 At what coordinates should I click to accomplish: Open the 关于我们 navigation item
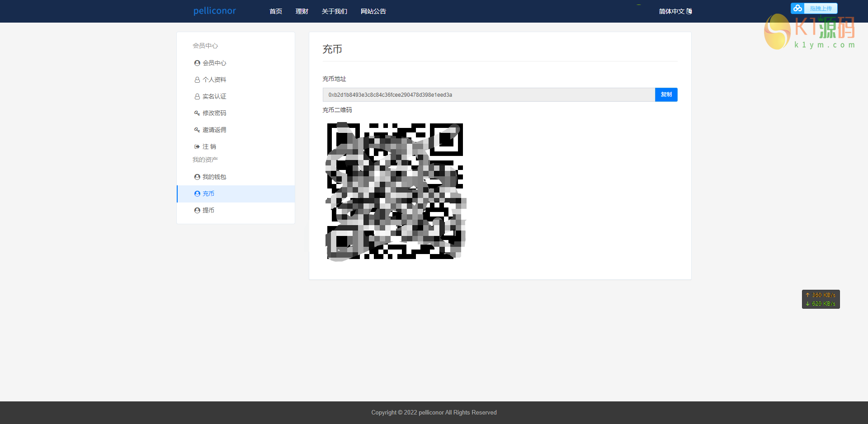click(x=335, y=11)
